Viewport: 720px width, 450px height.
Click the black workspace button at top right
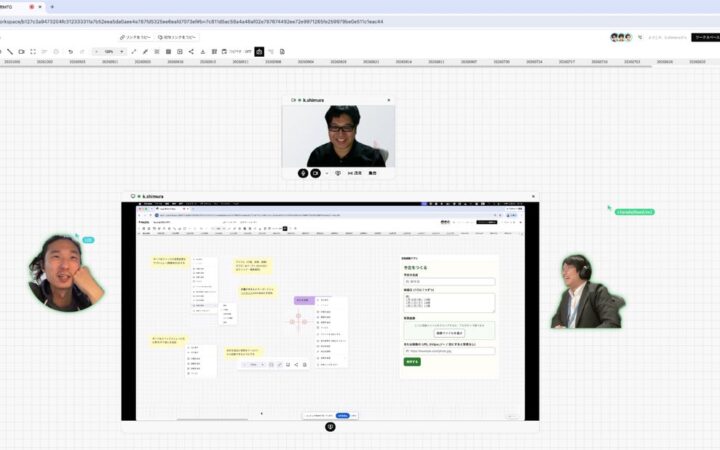point(706,37)
